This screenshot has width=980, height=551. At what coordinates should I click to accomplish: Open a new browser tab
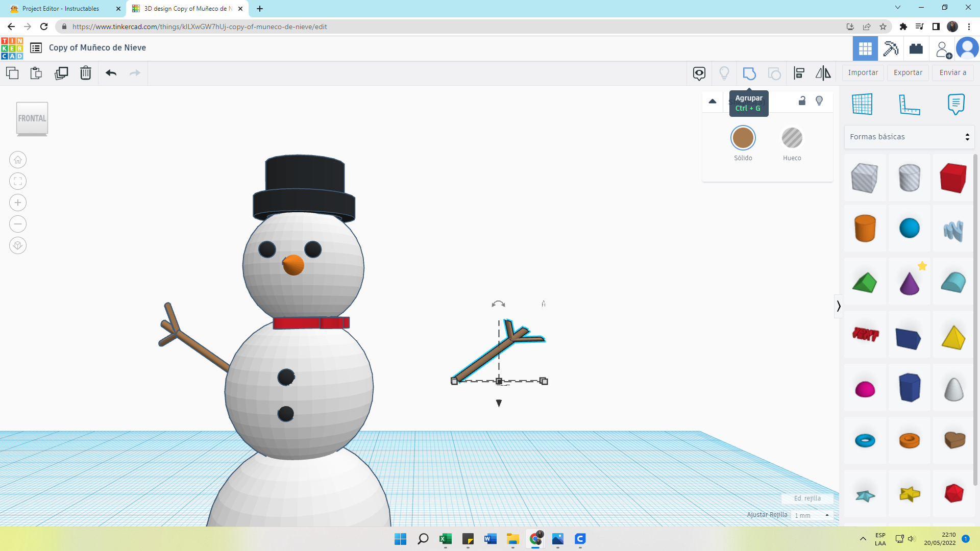pos(260,9)
